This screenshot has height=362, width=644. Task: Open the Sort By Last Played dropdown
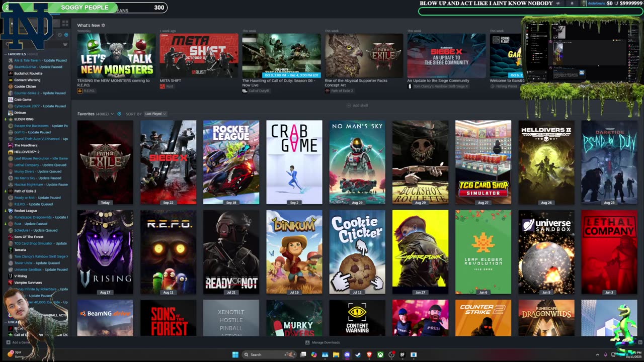[x=155, y=114]
